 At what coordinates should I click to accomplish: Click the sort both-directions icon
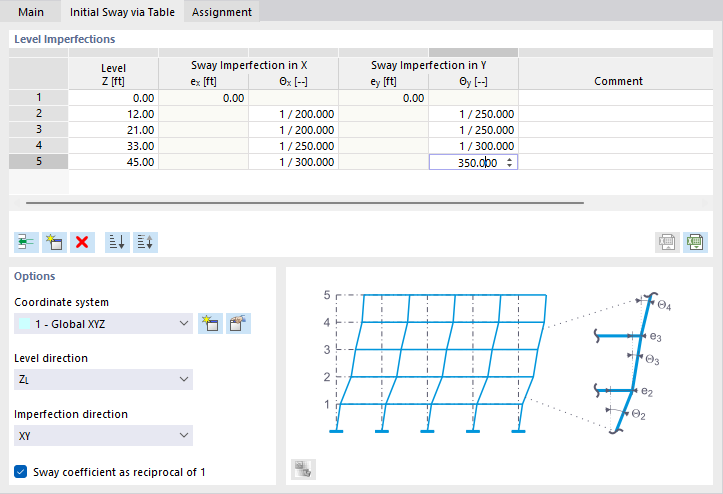pyautogui.click(x=145, y=242)
